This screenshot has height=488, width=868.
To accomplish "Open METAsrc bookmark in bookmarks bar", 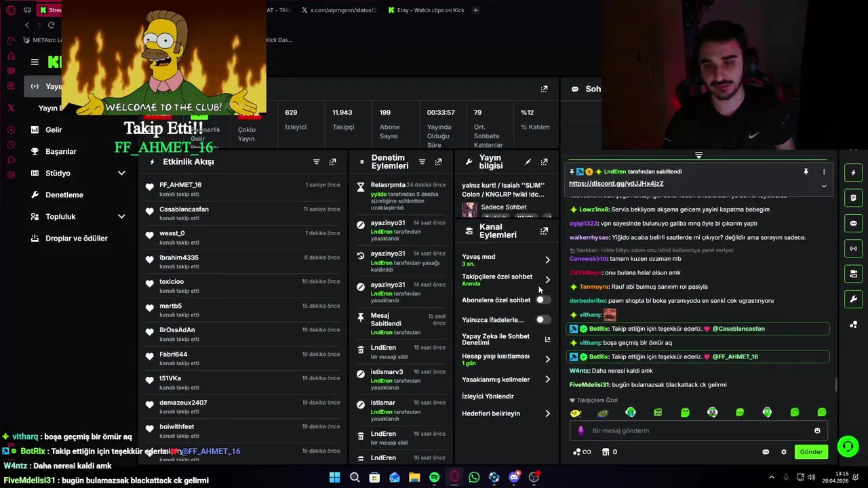I will [43, 40].
